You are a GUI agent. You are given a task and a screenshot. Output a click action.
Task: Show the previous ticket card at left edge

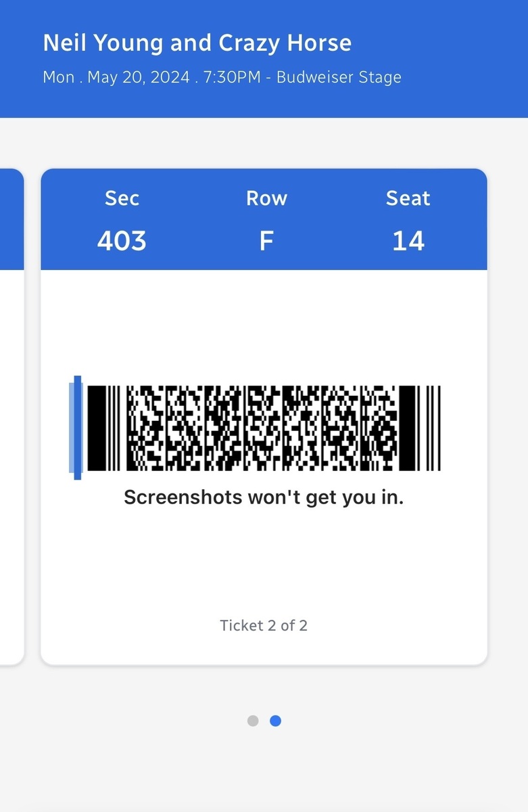[11, 416]
